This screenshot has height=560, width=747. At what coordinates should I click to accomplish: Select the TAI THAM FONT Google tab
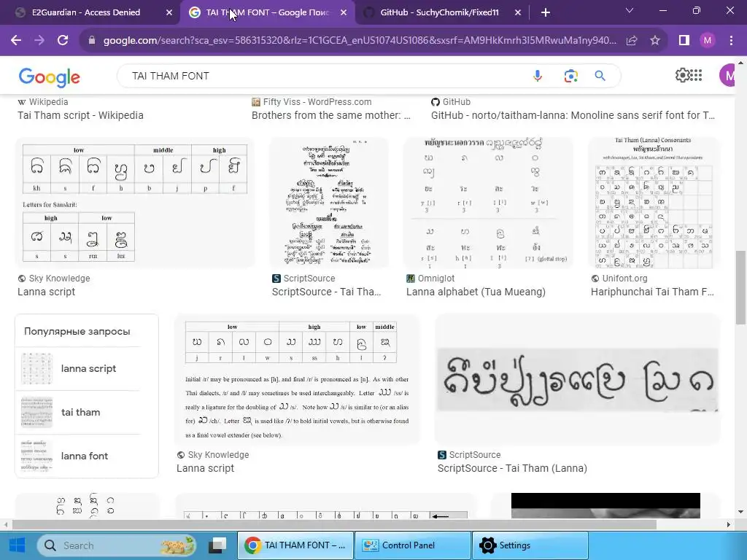point(267,12)
